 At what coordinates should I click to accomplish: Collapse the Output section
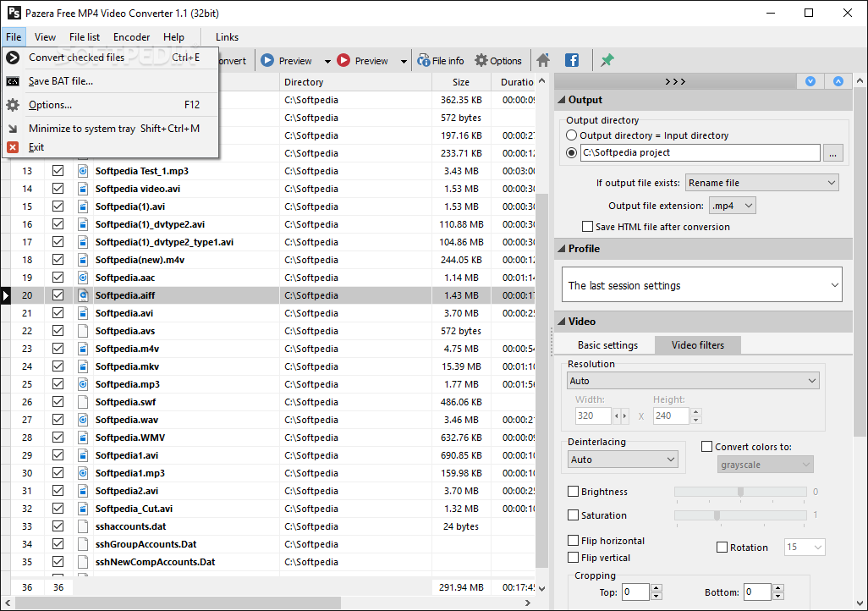click(562, 100)
